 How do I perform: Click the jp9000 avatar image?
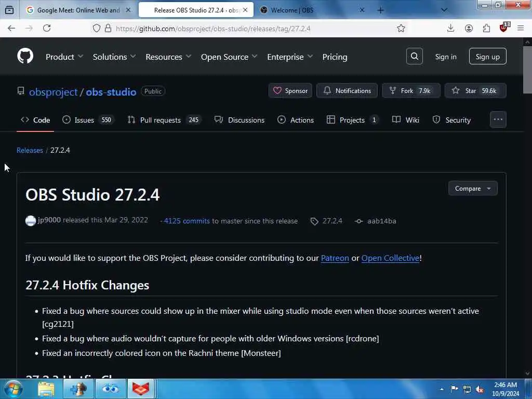coord(31,221)
